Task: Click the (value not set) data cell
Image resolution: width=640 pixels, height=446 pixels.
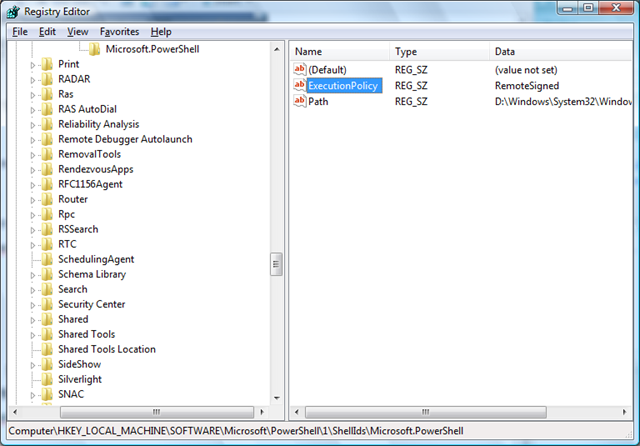Action: click(x=526, y=70)
